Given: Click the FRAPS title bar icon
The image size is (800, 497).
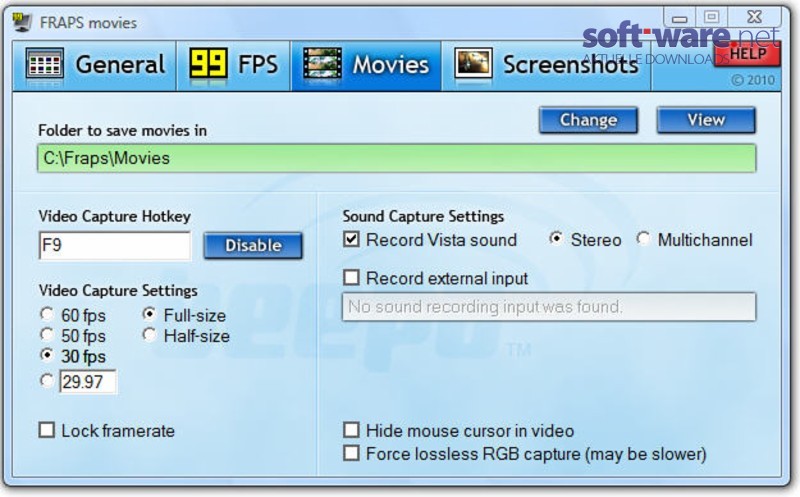Looking at the screenshot, I should 22,22.
